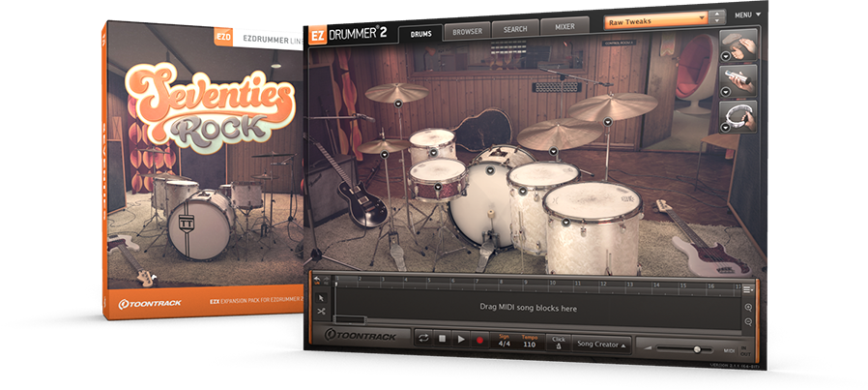Play the tambourine percussion thumbnail

coord(739,116)
